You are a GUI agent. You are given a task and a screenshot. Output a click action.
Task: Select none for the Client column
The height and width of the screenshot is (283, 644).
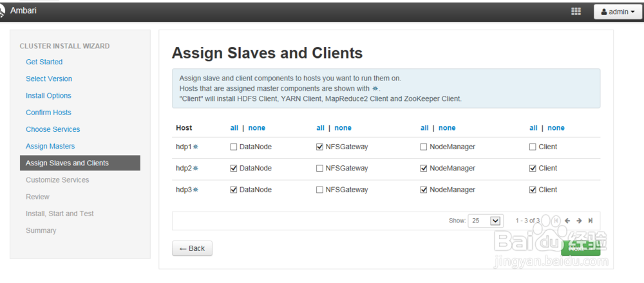click(x=556, y=128)
